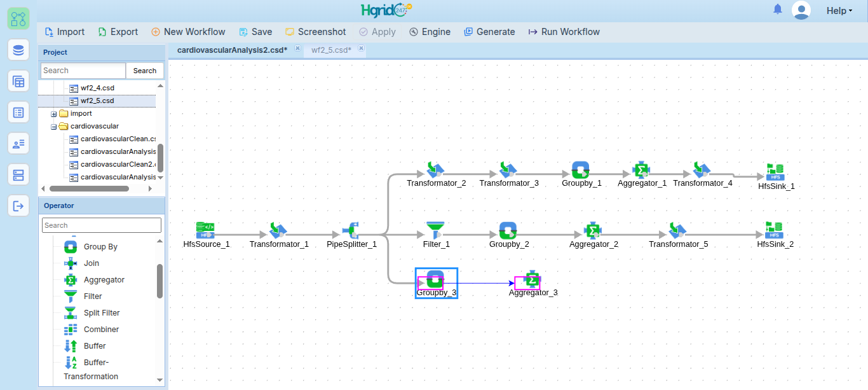This screenshot has height=390, width=868.
Task: Focus the Operator search input field
Action: (x=102, y=225)
